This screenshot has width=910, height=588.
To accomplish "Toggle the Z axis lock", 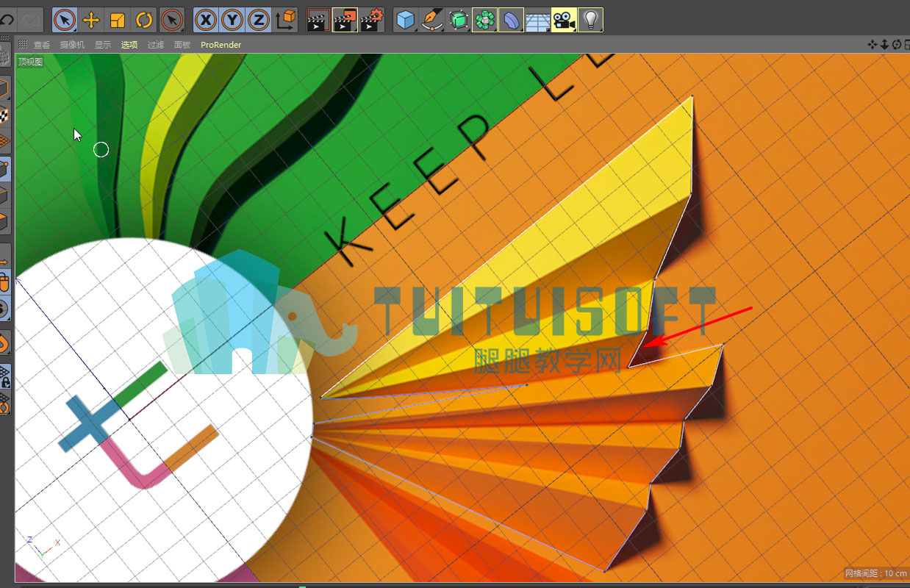I will (x=259, y=20).
